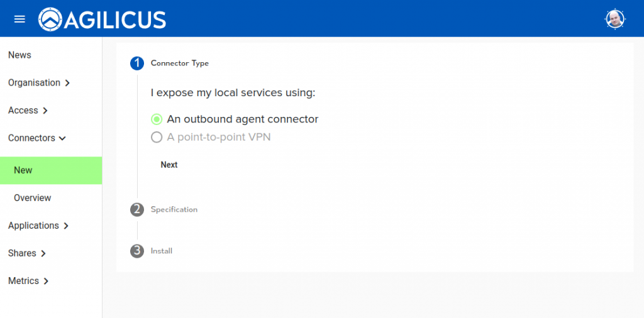
Task: Open the hamburger navigation menu
Action: tap(19, 19)
